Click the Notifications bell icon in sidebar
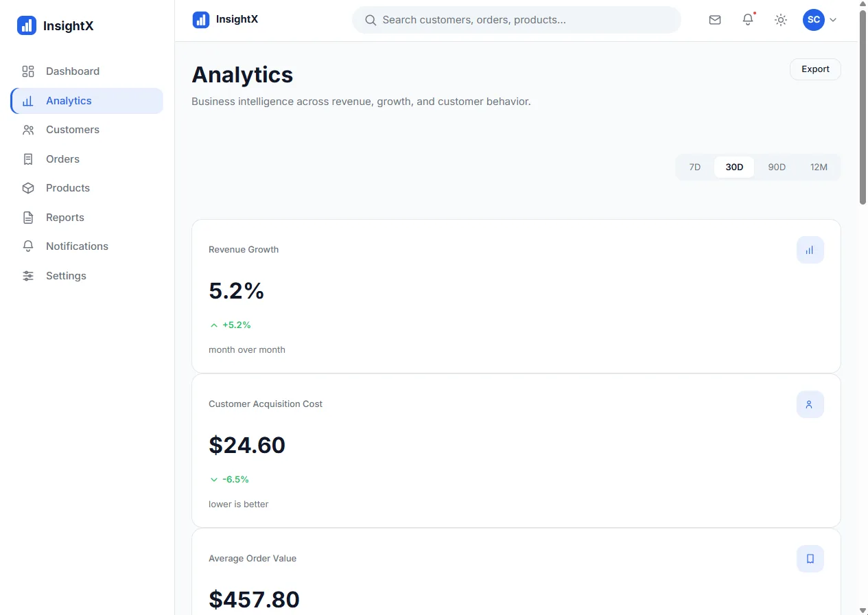 [x=28, y=246]
